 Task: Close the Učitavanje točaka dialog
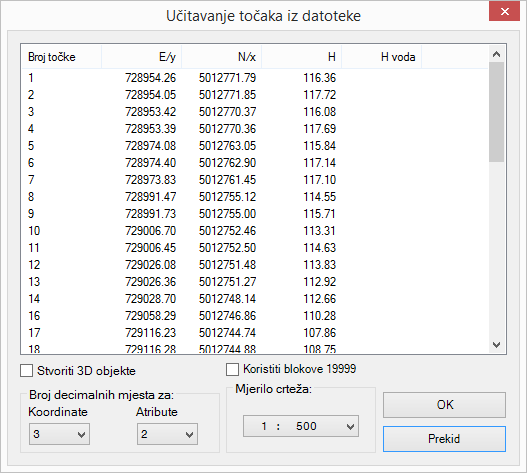504,12
